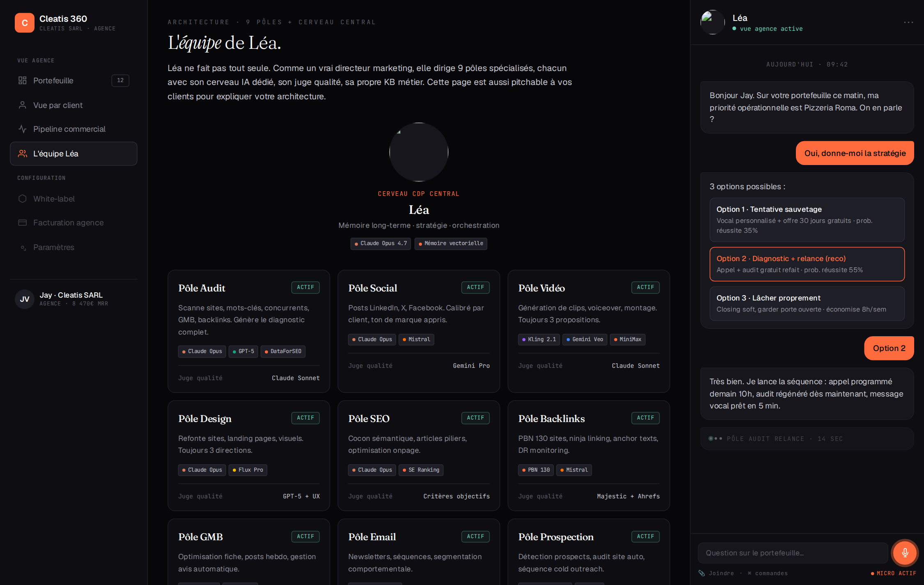Click Léa's avatar in the chat header
The image size is (924, 585).
pos(713,22)
